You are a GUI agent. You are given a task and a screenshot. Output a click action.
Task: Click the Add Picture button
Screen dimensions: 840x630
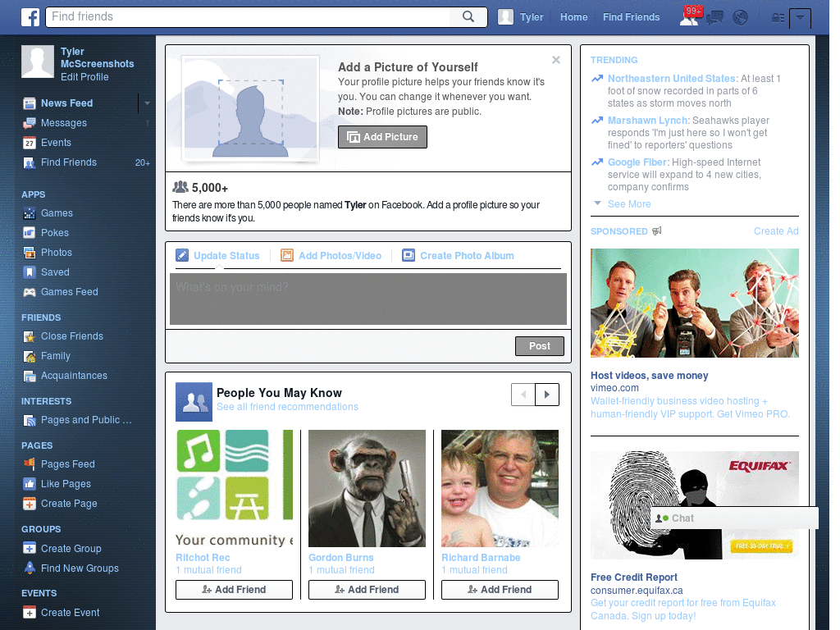(x=382, y=137)
